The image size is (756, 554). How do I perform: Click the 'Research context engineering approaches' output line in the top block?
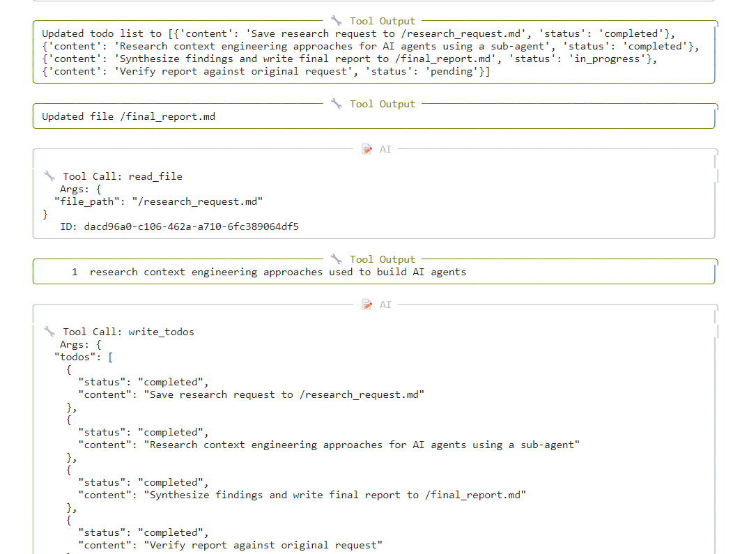click(370, 46)
